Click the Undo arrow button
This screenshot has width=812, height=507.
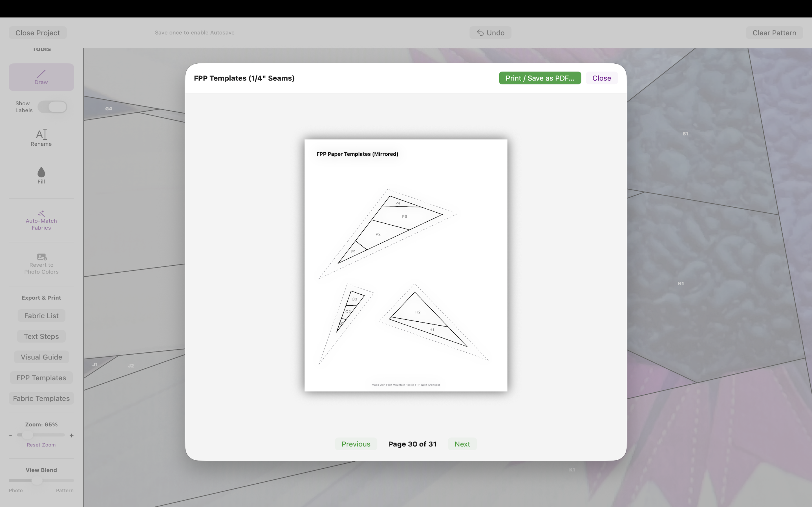[490, 32]
